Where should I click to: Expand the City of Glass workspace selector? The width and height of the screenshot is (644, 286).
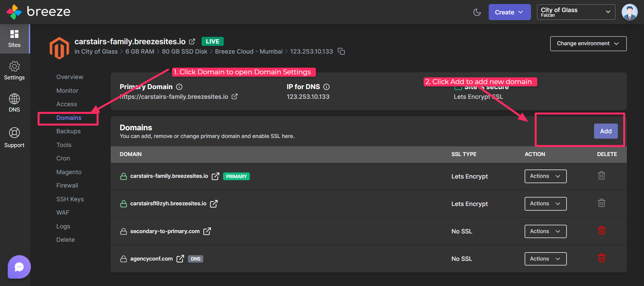(576, 12)
